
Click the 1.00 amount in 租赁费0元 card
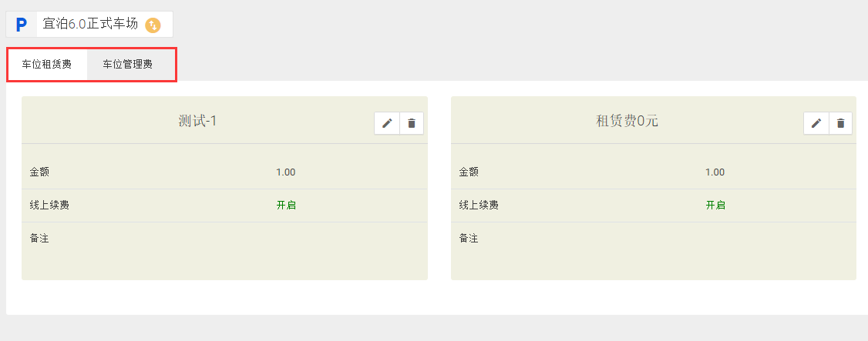(715, 172)
